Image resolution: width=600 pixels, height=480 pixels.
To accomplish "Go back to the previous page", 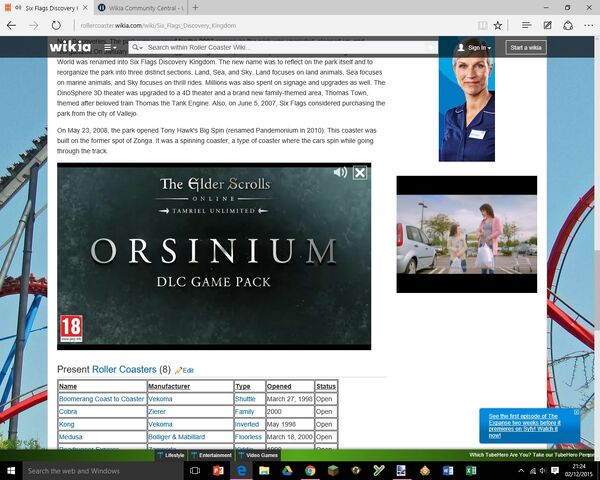I will click(x=11, y=26).
